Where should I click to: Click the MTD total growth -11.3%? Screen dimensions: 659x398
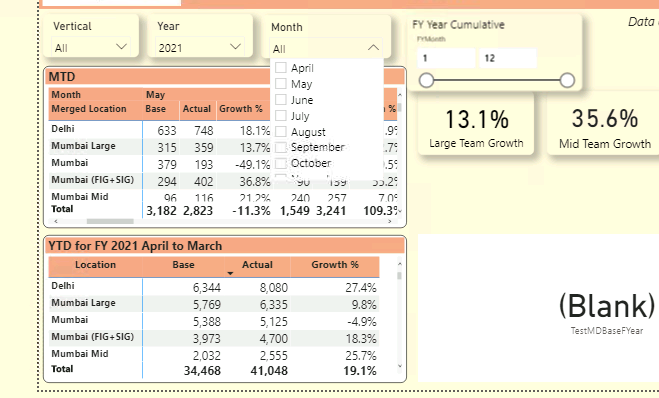pos(251,211)
